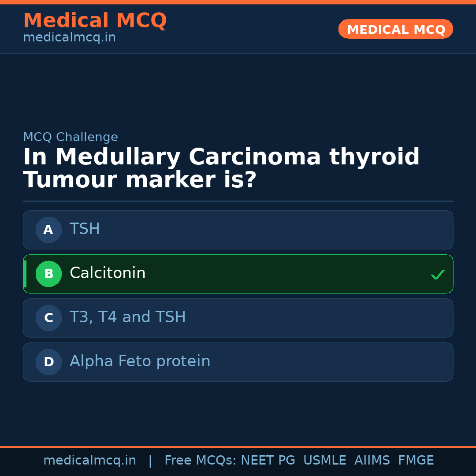Click the orange MEDICAL MCQ badge button

point(395,29)
